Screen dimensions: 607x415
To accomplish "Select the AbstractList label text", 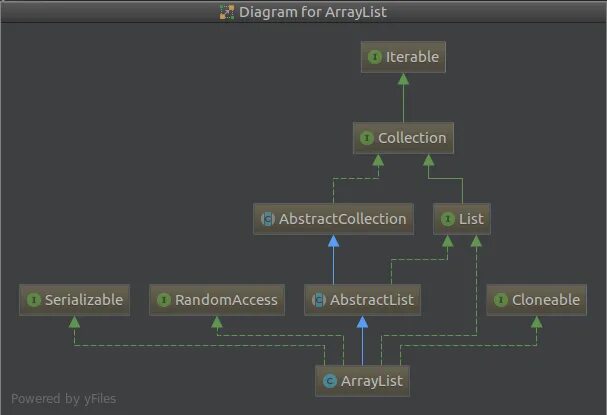I will pyautogui.click(x=372, y=300).
